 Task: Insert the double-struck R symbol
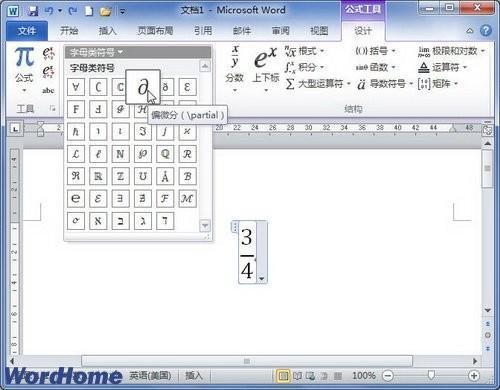98,176
